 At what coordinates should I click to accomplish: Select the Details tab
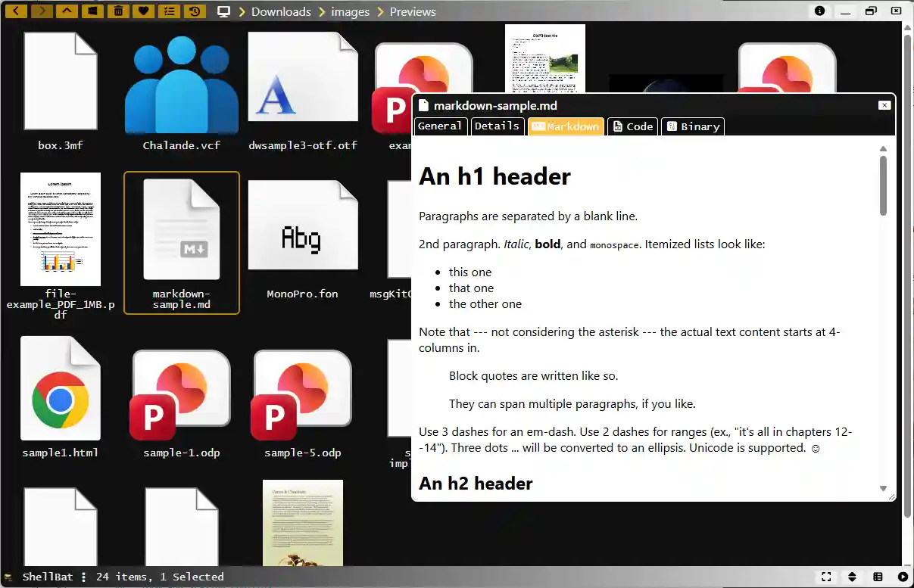click(x=497, y=126)
